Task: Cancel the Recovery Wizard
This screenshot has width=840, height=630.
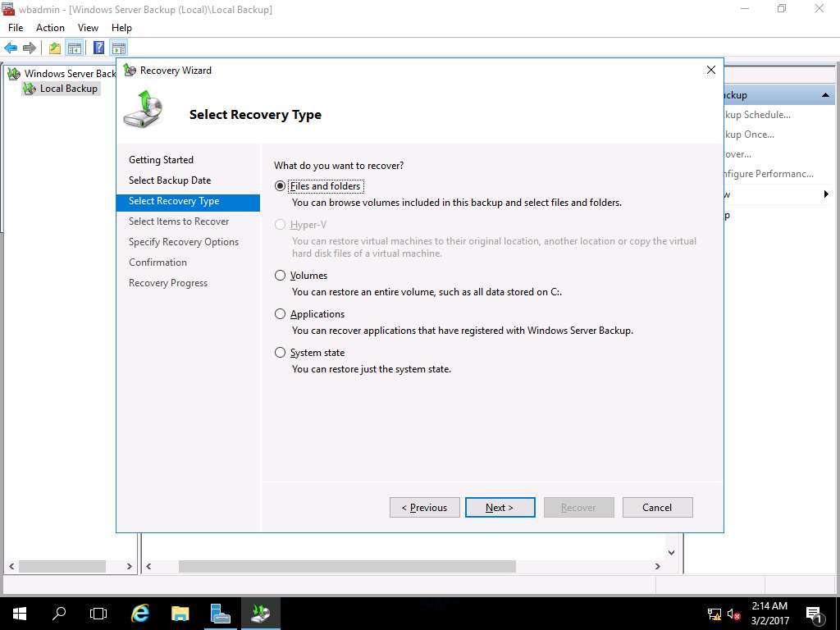Action: [657, 507]
